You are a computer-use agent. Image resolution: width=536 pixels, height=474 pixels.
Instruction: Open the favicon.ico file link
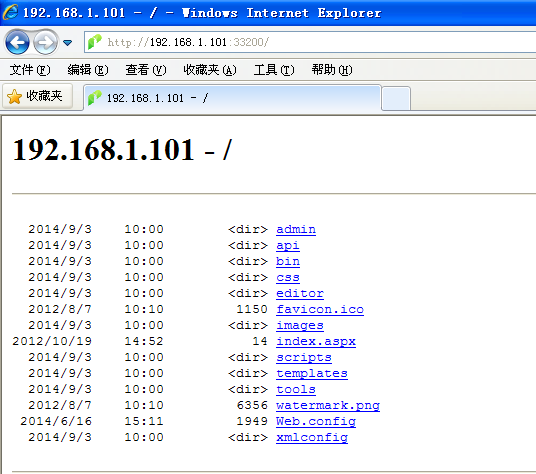(x=320, y=309)
